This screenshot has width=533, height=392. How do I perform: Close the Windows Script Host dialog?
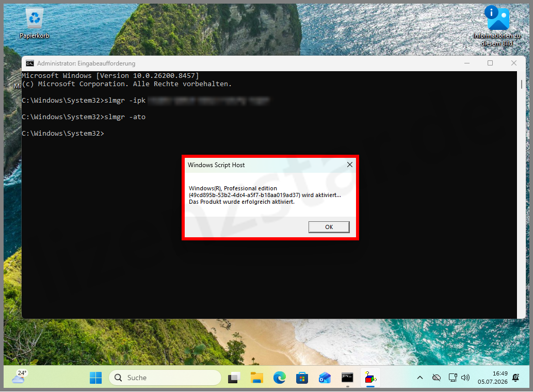349,165
